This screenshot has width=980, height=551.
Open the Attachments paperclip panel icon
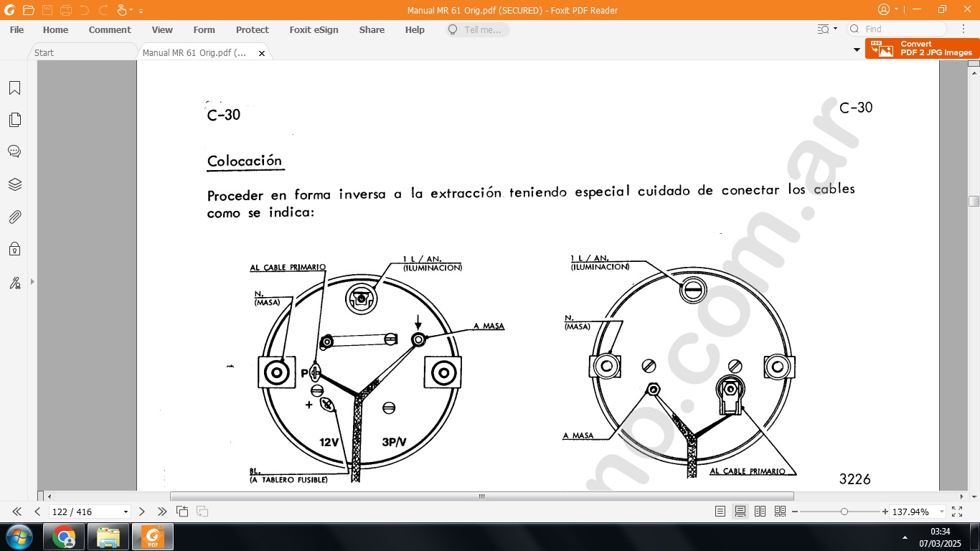(x=14, y=217)
